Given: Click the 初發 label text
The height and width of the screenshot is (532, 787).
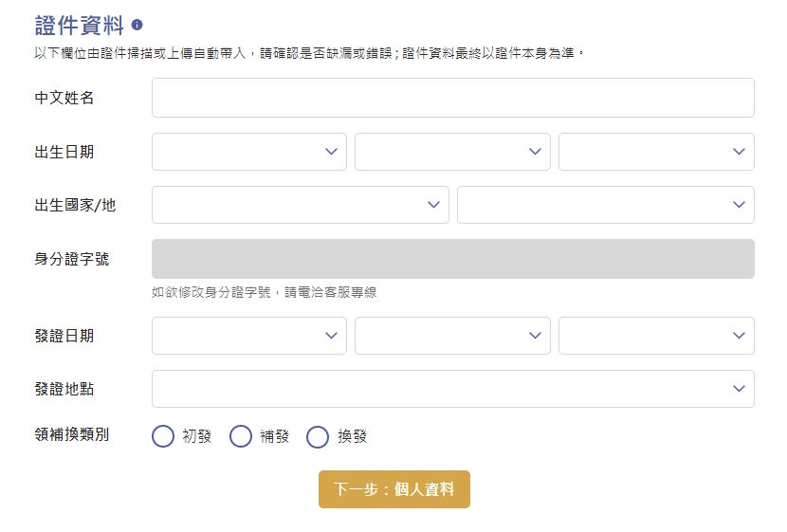Looking at the screenshot, I should (x=197, y=436).
